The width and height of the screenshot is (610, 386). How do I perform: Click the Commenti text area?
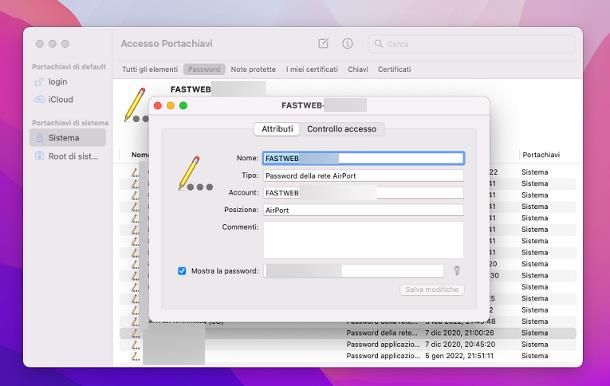(x=363, y=240)
